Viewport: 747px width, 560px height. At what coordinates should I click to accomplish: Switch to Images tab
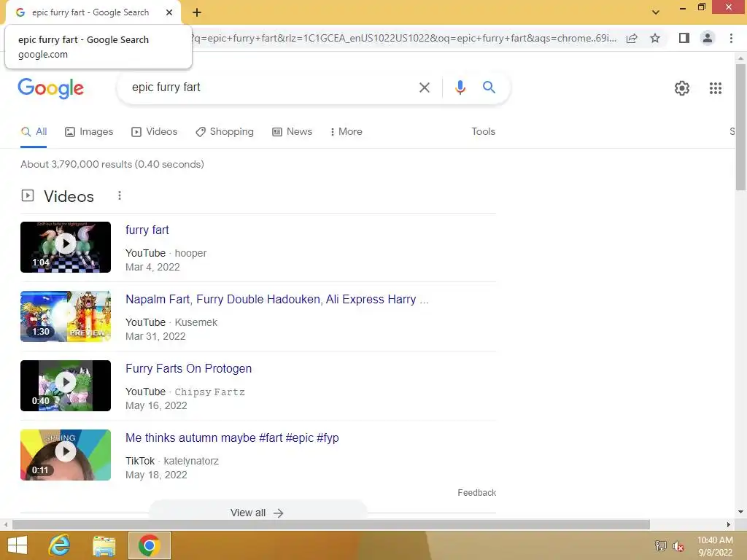pos(89,132)
